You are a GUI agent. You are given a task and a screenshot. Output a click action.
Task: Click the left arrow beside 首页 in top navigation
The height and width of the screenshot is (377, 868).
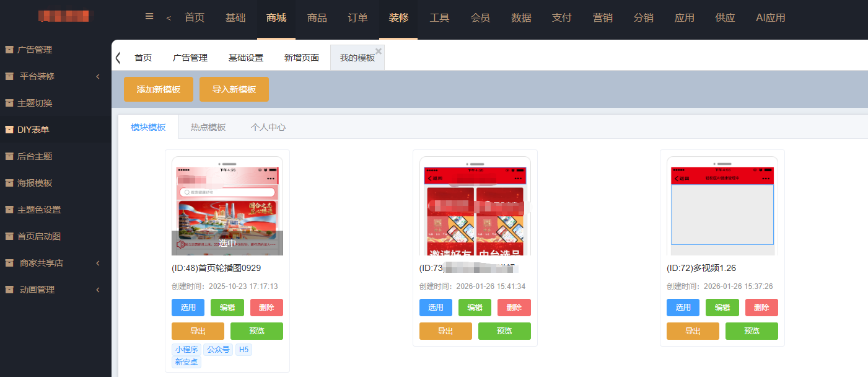pos(169,18)
